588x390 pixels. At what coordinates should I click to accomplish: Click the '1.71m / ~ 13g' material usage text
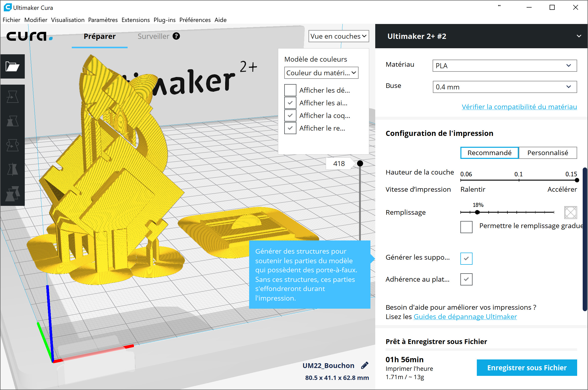(405, 377)
